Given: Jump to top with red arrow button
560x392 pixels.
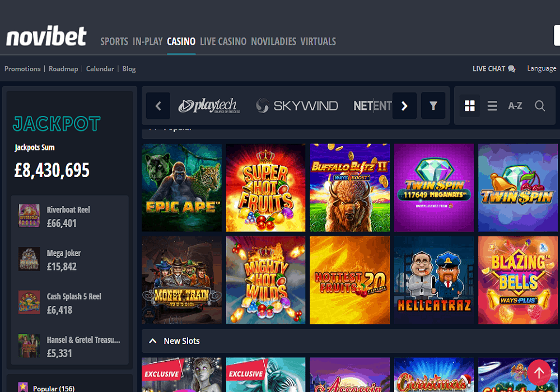Looking at the screenshot, I should coord(539,373).
